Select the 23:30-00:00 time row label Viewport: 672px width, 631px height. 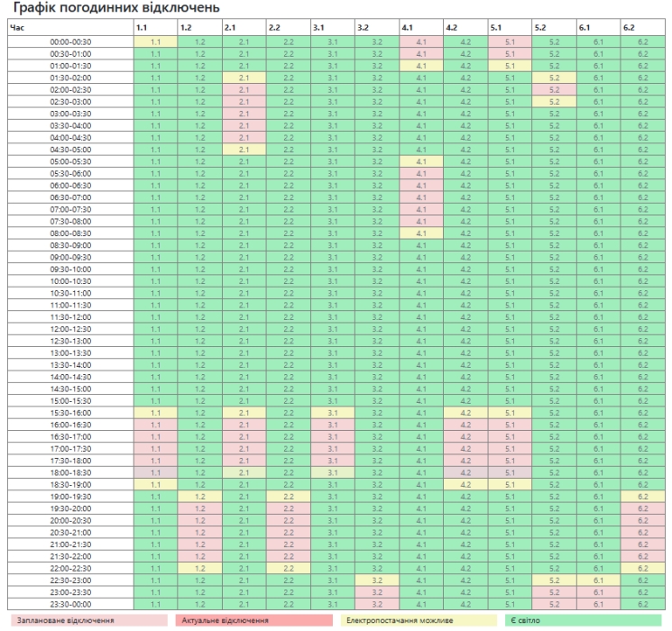[68, 604]
